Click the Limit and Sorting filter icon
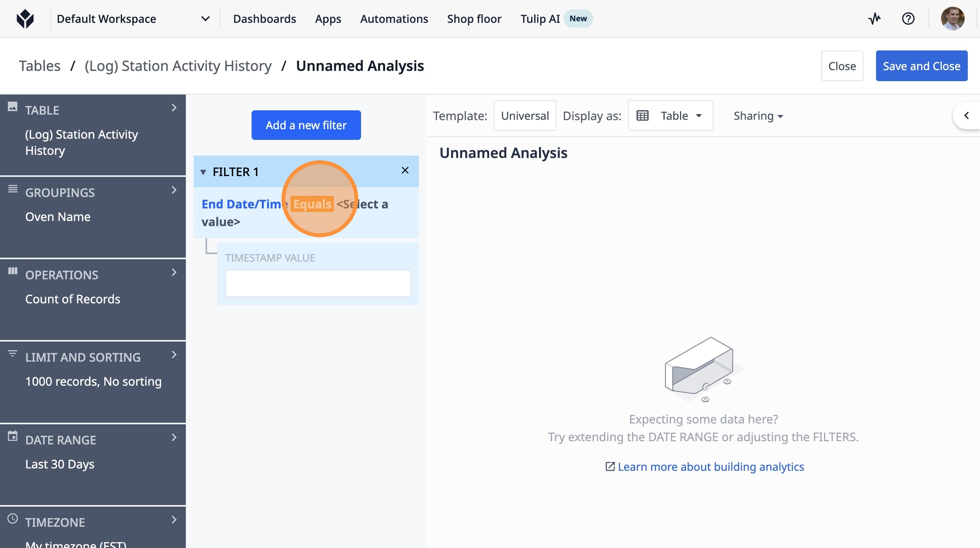The height and width of the screenshot is (548, 980). pyautogui.click(x=13, y=354)
